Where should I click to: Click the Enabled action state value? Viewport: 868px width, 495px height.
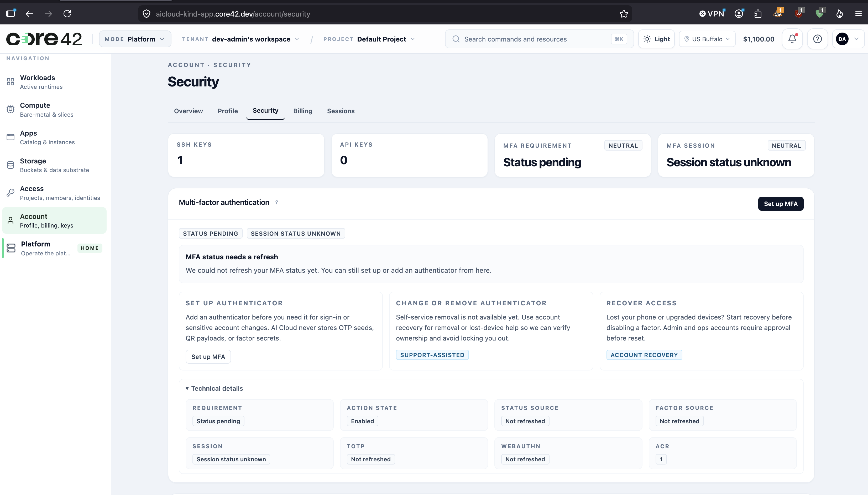[362, 421]
